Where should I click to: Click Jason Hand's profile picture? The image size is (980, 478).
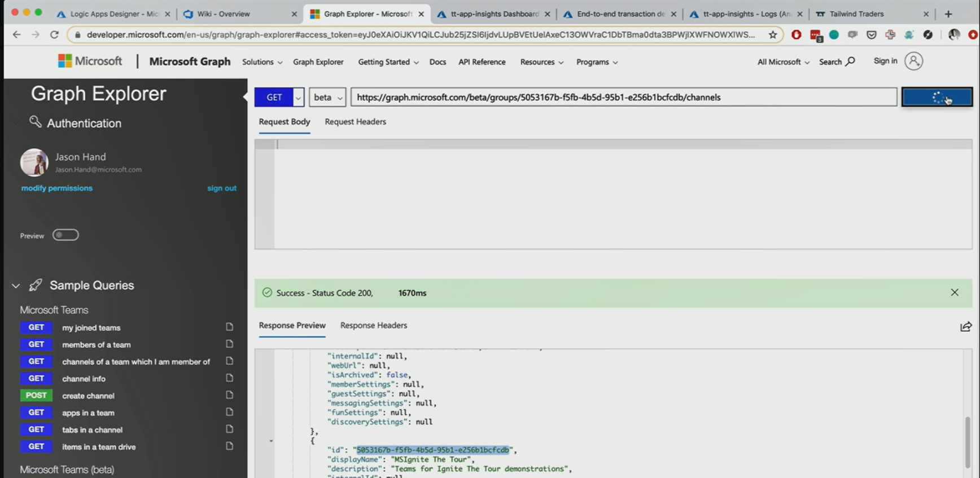click(x=34, y=163)
